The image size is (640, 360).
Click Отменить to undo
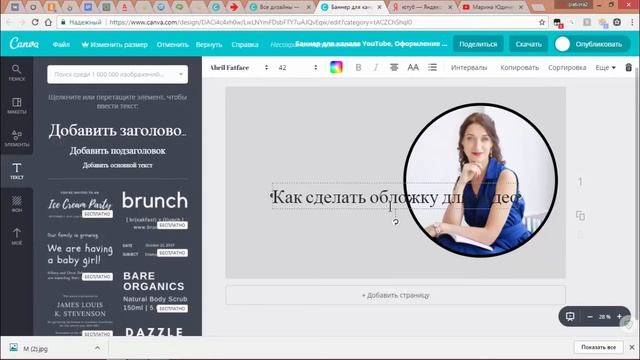tap(173, 44)
